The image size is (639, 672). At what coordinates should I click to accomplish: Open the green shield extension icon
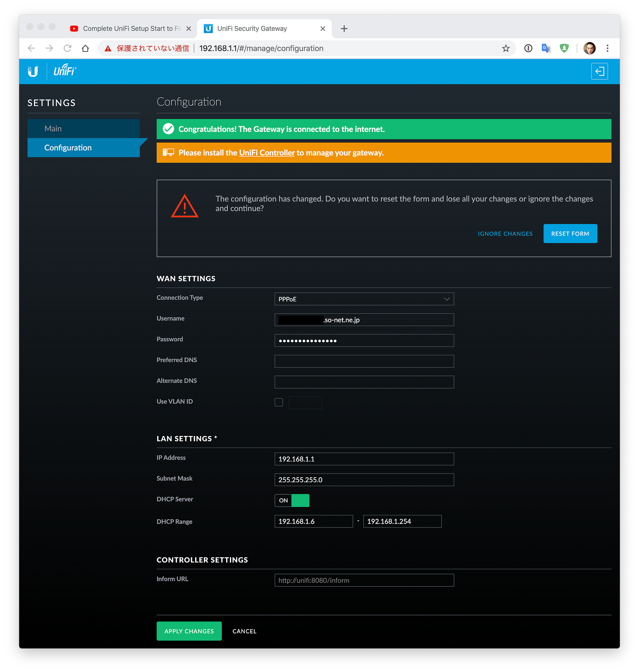[564, 48]
